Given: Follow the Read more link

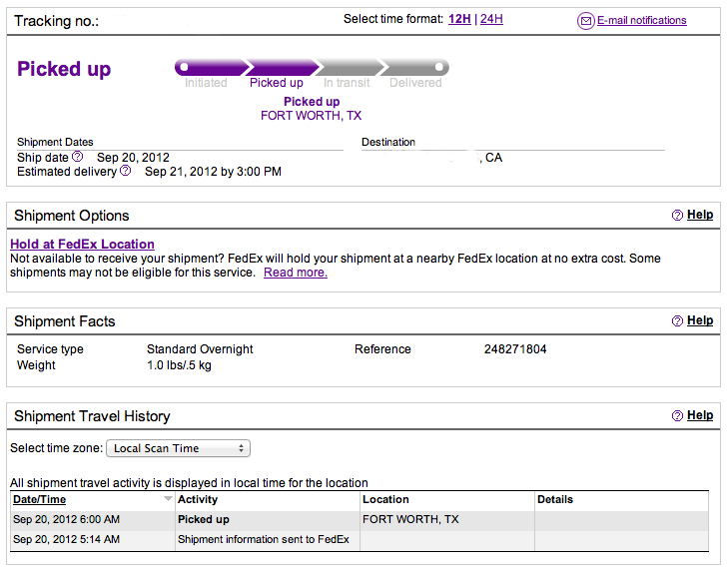Looking at the screenshot, I should (x=296, y=273).
